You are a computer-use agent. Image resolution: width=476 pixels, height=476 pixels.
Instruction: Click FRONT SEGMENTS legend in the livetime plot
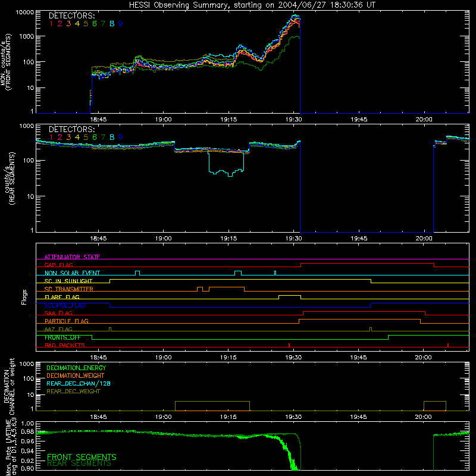click(82, 457)
